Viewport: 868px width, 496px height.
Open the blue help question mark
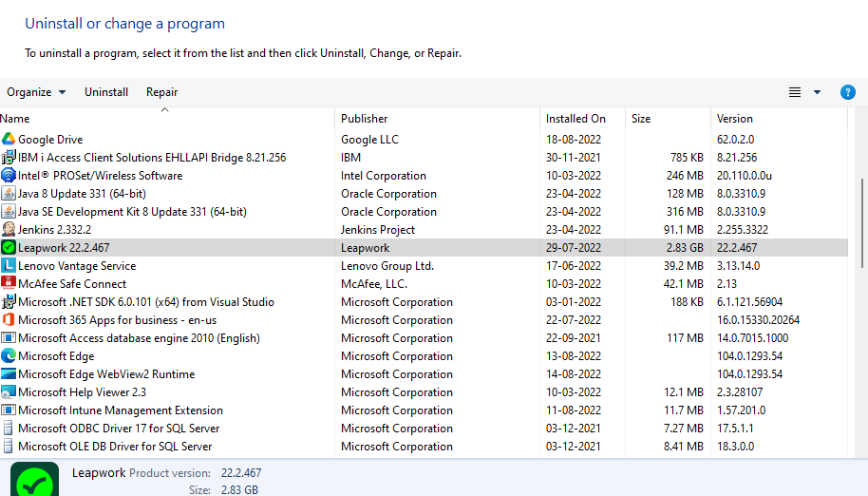[x=848, y=92]
